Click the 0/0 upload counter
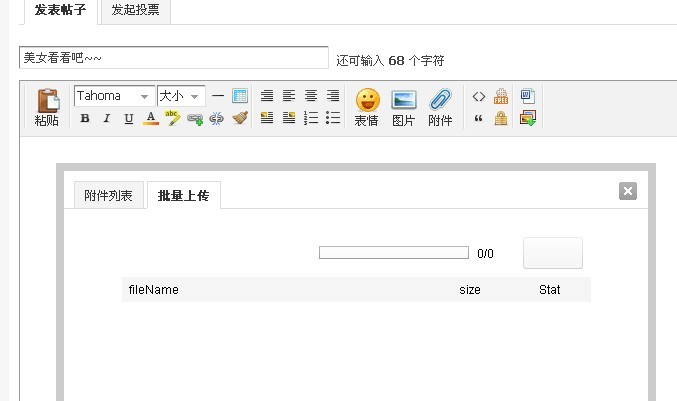Image resolution: width=677 pixels, height=401 pixels. 485,253
